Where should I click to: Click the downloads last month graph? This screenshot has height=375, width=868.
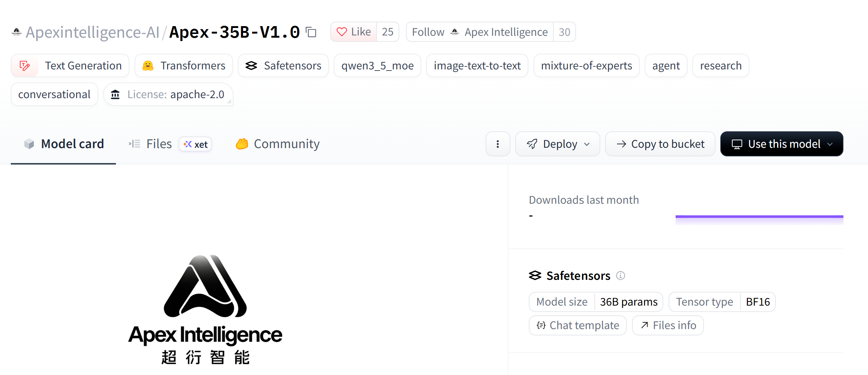pyautogui.click(x=759, y=220)
